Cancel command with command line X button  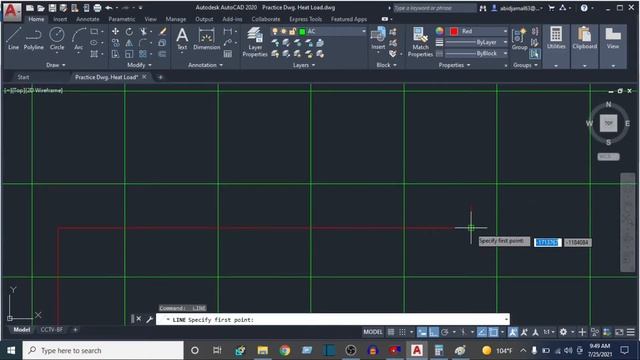pyautogui.click(x=139, y=319)
